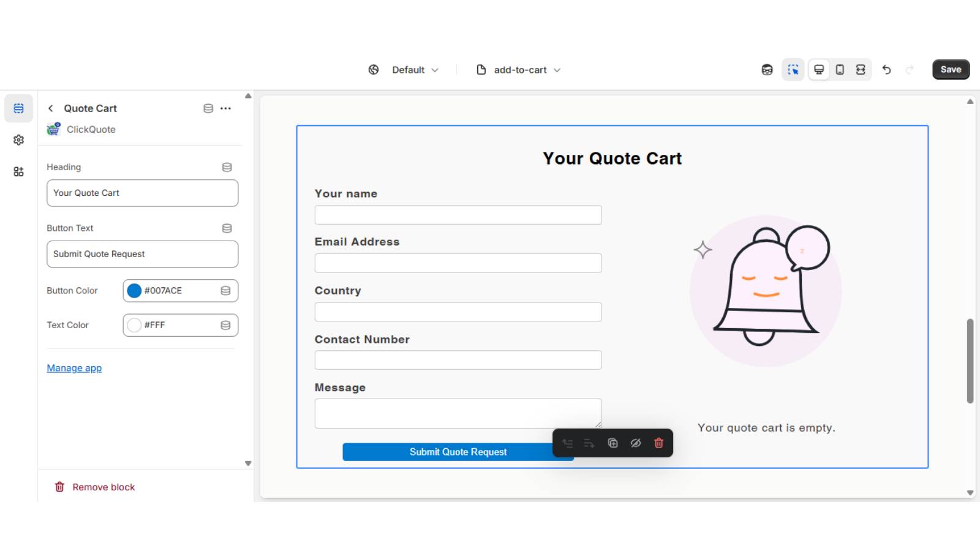Screen dimensions: 980x551
Task: Click the sidebar scroll down arrow
Action: (248, 463)
